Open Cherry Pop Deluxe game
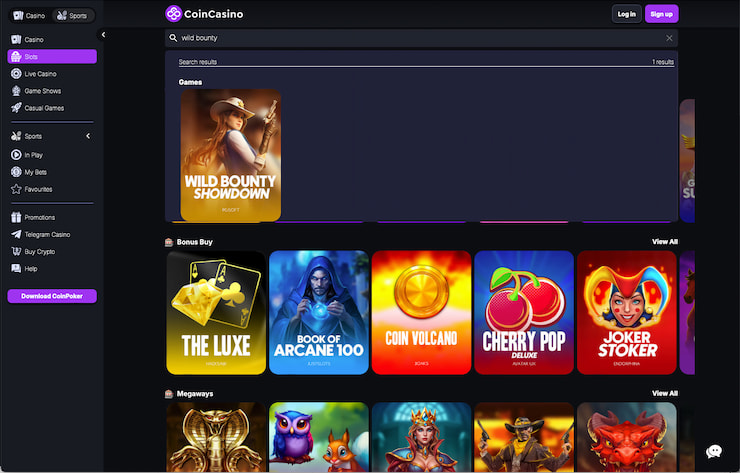740x473 pixels. tap(524, 313)
